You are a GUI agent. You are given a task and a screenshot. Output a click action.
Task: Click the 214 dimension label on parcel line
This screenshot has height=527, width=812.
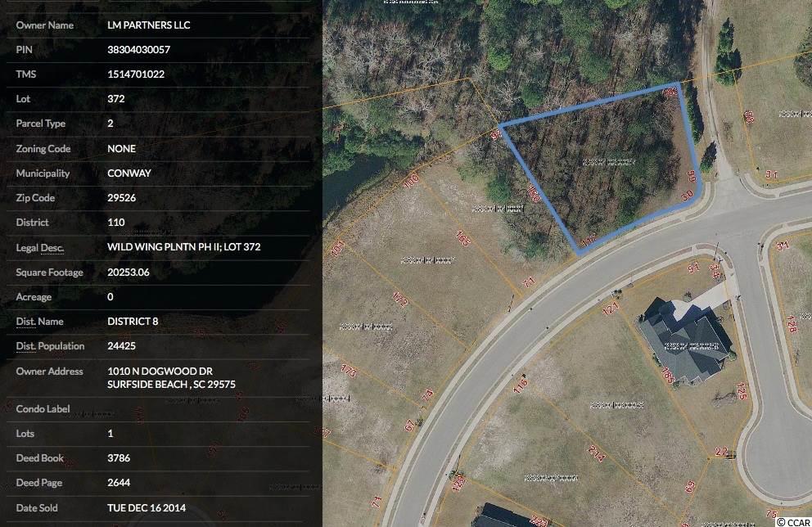(x=596, y=453)
